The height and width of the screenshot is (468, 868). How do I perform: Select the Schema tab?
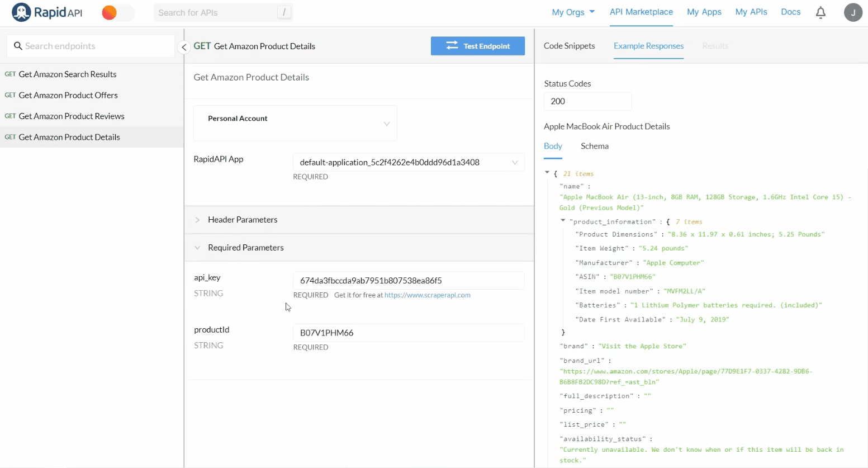pos(594,146)
